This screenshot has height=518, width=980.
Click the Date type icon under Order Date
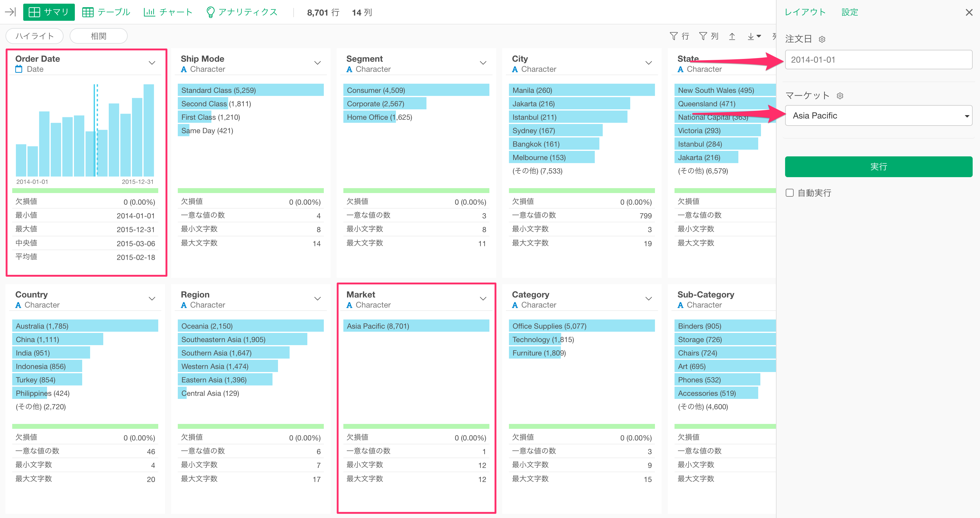coord(19,69)
